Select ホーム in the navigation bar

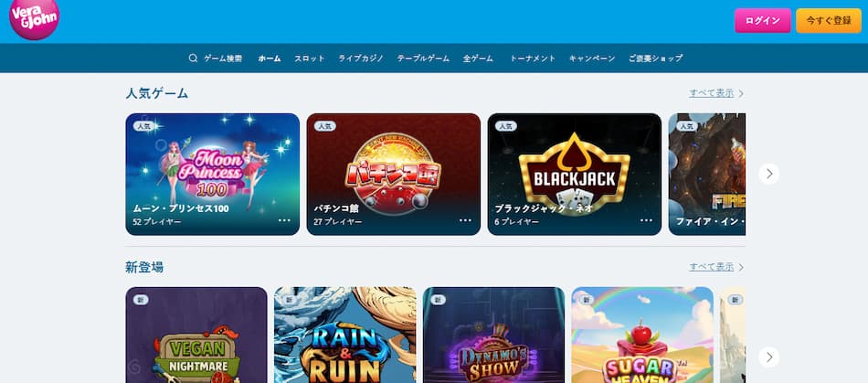click(270, 59)
